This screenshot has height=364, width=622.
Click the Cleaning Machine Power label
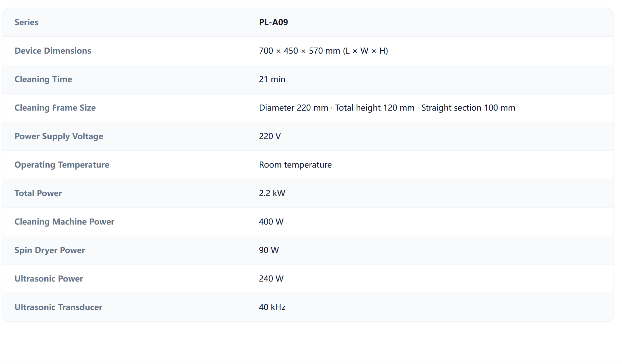pos(64,222)
